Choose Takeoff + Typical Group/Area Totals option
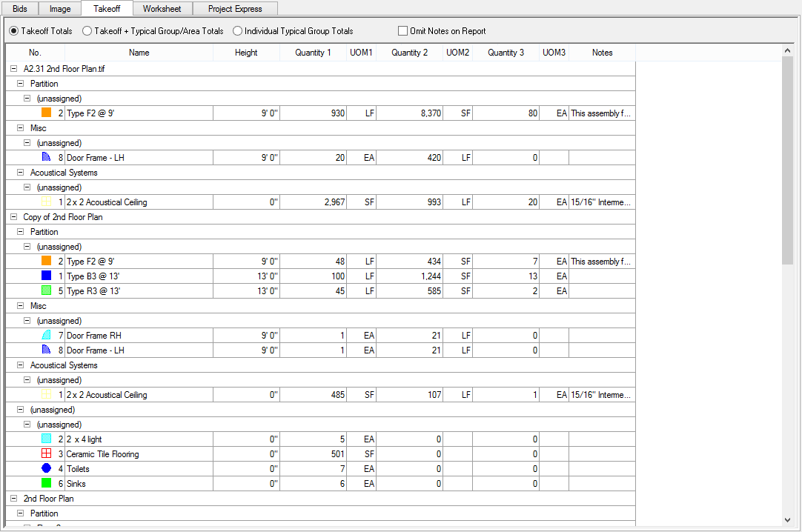The width and height of the screenshot is (802, 532). pyautogui.click(x=153, y=31)
